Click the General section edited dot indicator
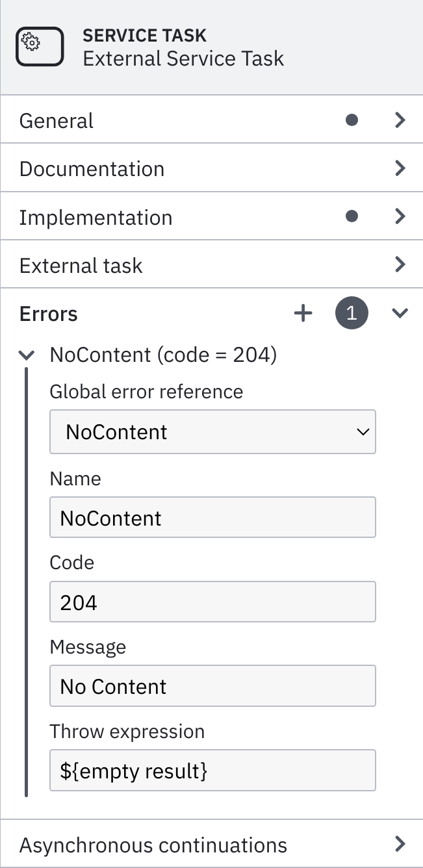The image size is (423, 868). click(352, 120)
